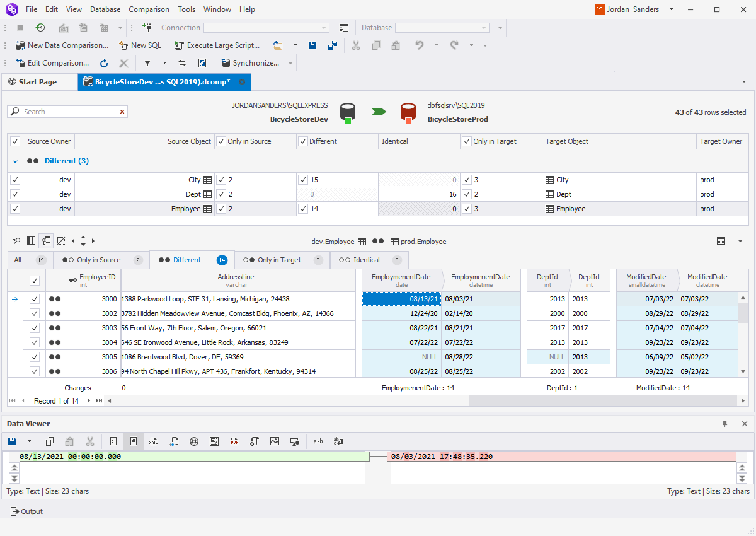Screen dimensions: 756x536
Task: Toggle the Only in Source header checkbox
Action: tap(221, 141)
